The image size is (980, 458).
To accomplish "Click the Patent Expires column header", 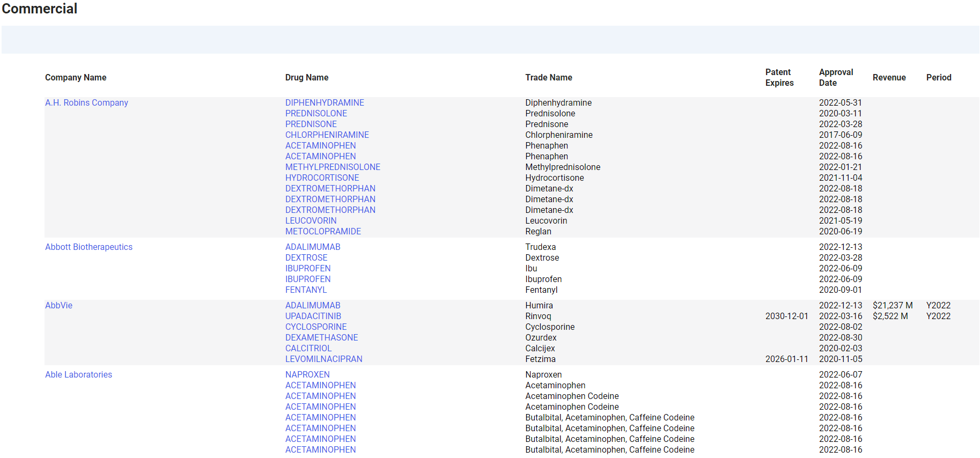I will [x=779, y=77].
